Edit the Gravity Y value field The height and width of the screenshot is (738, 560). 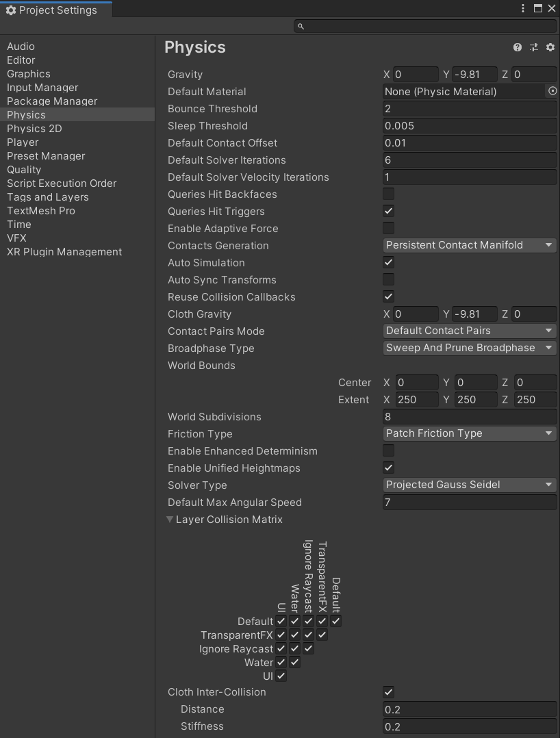(x=474, y=74)
